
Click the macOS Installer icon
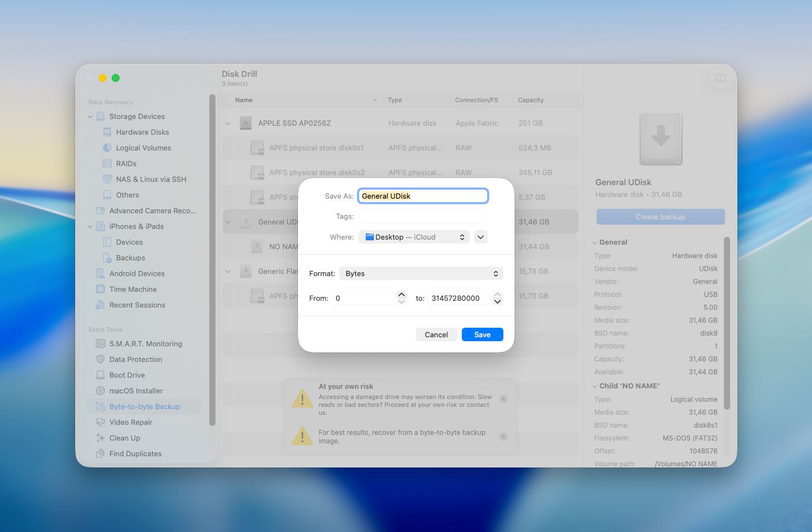click(x=100, y=391)
